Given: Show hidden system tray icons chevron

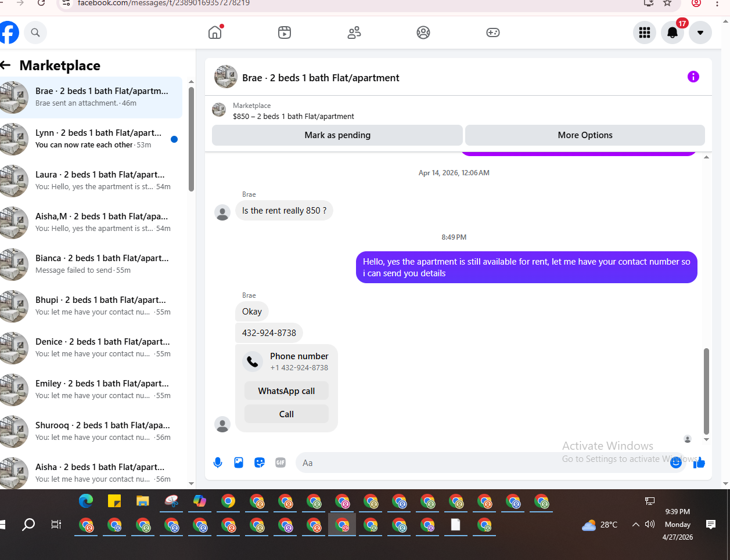Looking at the screenshot, I should (635, 525).
